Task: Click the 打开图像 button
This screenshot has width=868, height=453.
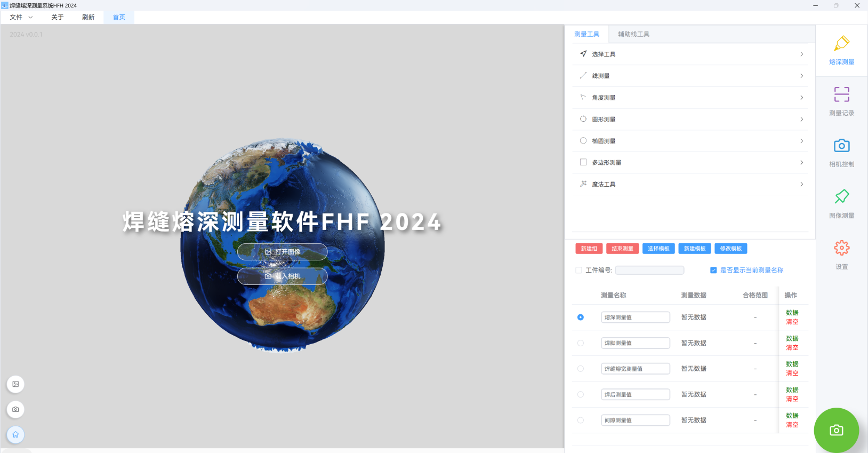Action: [x=282, y=252]
